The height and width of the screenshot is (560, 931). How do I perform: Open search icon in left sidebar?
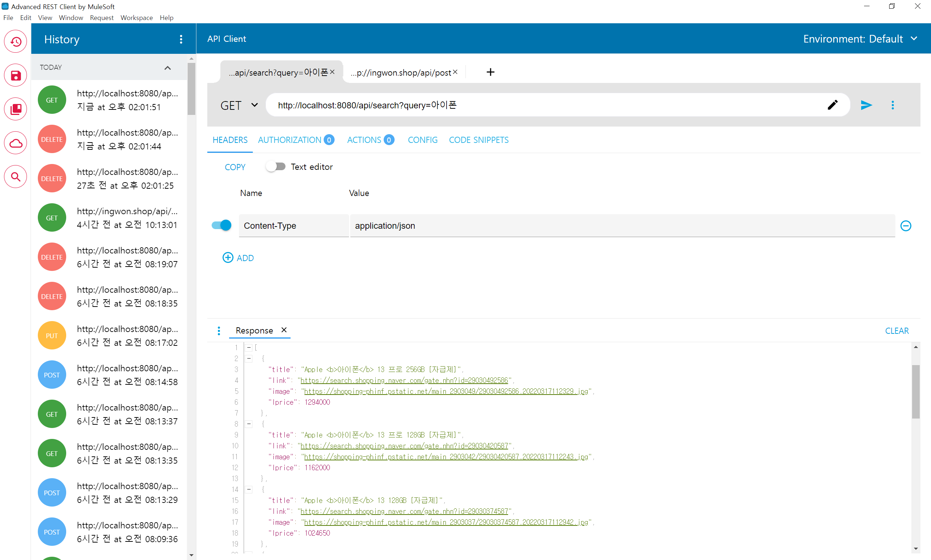[x=16, y=177]
